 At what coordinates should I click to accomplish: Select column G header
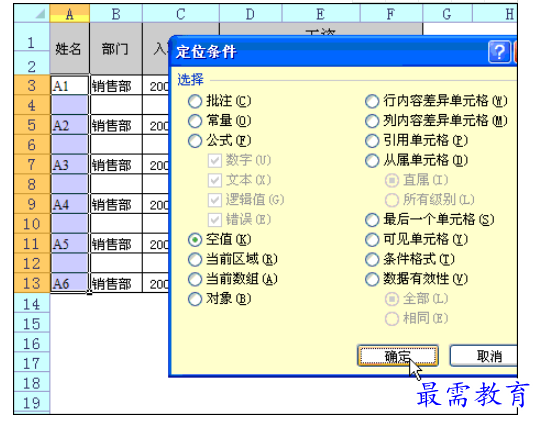pyautogui.click(x=447, y=14)
